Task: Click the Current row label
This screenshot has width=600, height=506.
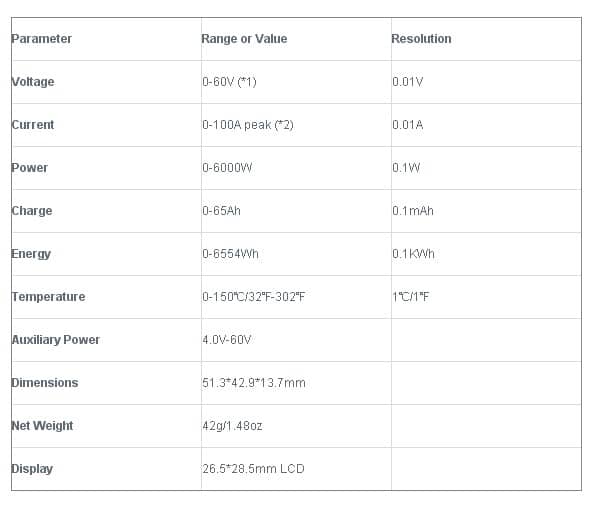Action: (33, 125)
